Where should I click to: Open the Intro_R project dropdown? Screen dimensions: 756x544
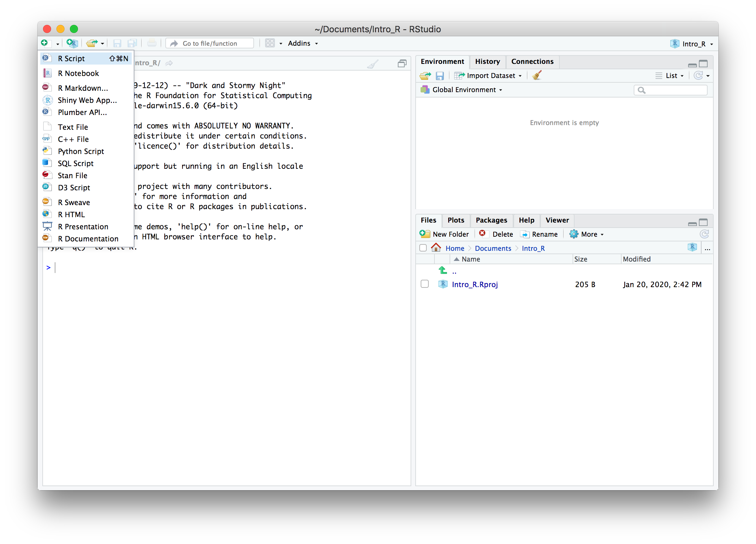pos(692,44)
